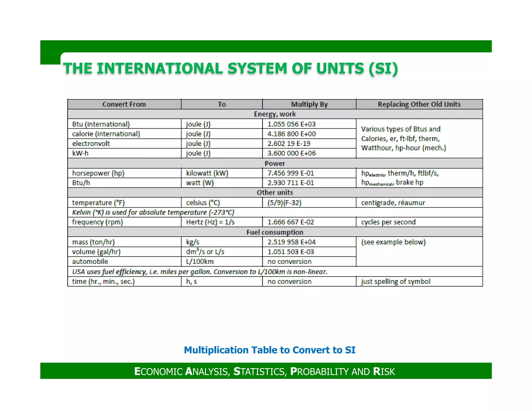Click the 'Fuel consumption' section row
532x411 pixels.
click(275, 232)
